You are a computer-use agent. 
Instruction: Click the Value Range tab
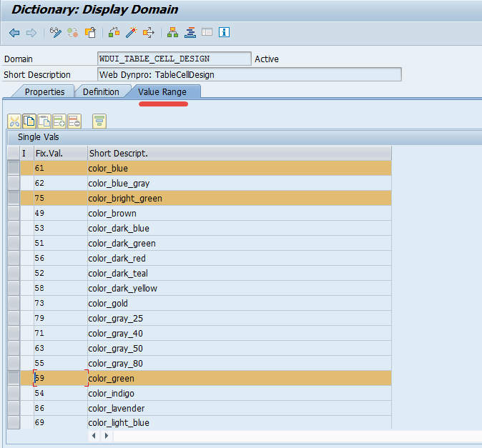click(162, 91)
